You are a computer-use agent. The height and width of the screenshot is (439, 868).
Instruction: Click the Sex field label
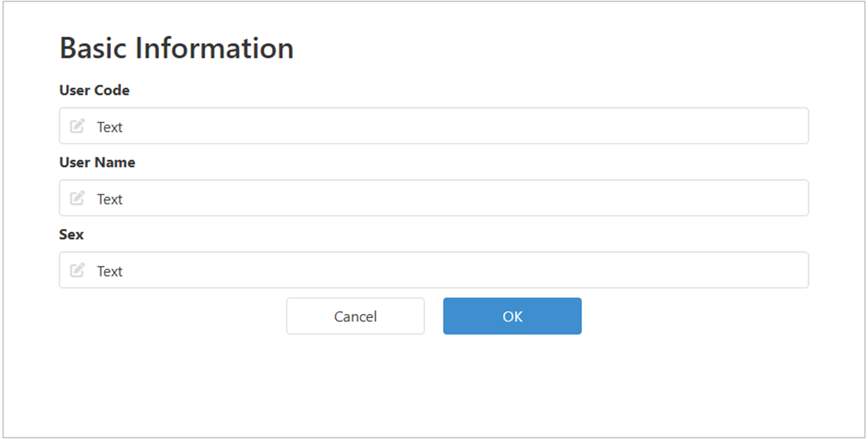71,234
